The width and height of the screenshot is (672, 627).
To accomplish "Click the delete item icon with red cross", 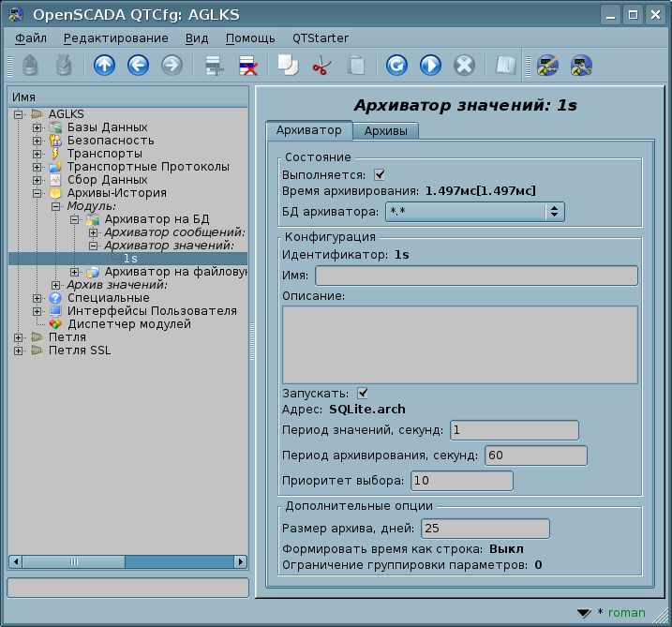I will tap(248, 66).
